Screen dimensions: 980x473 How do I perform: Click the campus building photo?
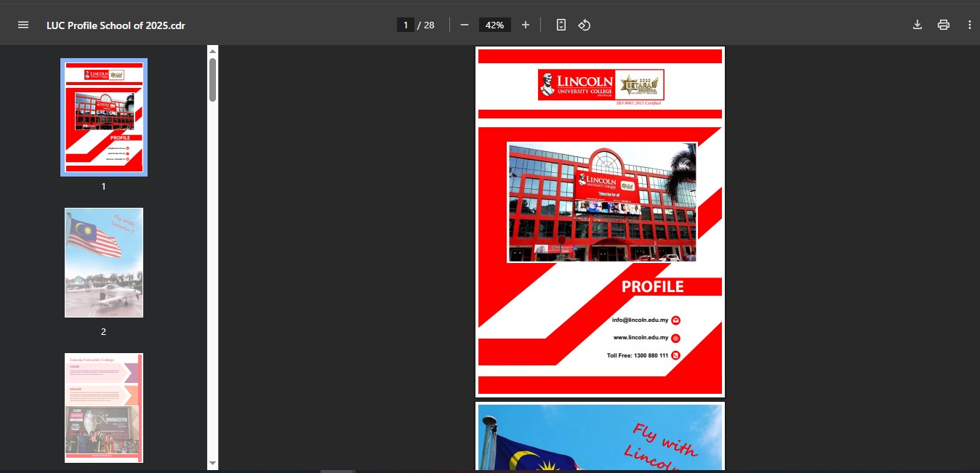tap(602, 202)
